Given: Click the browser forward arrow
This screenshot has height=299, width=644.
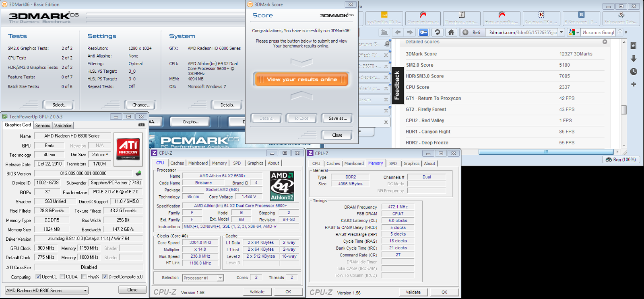Looking at the screenshot, I should 410,32.
